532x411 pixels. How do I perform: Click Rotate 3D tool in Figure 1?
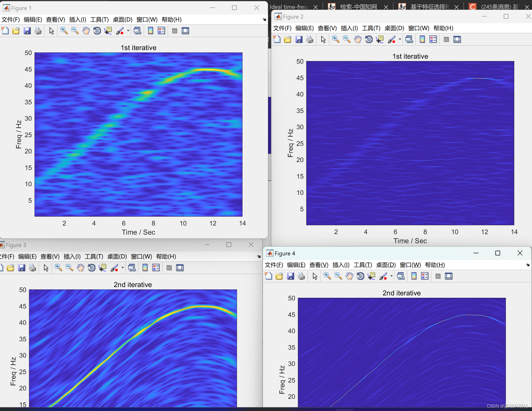pyautogui.click(x=97, y=31)
